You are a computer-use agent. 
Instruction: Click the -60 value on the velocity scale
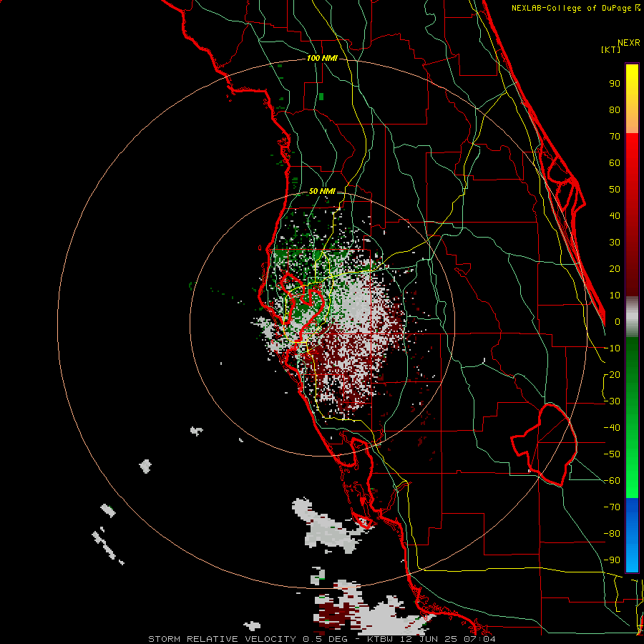[612, 481]
